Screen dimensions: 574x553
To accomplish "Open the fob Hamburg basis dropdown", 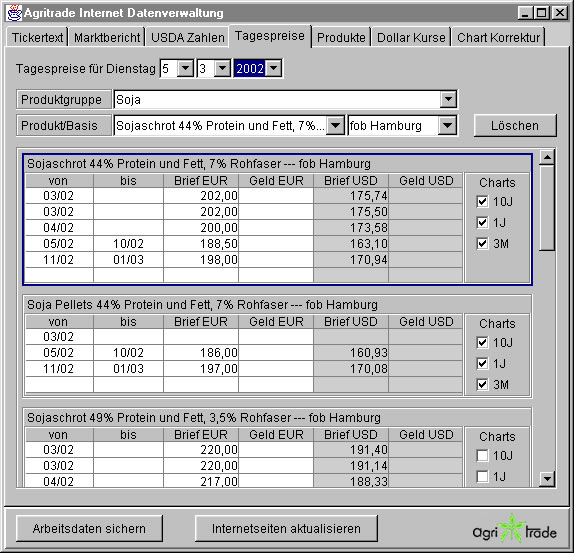I will pyautogui.click(x=447, y=126).
